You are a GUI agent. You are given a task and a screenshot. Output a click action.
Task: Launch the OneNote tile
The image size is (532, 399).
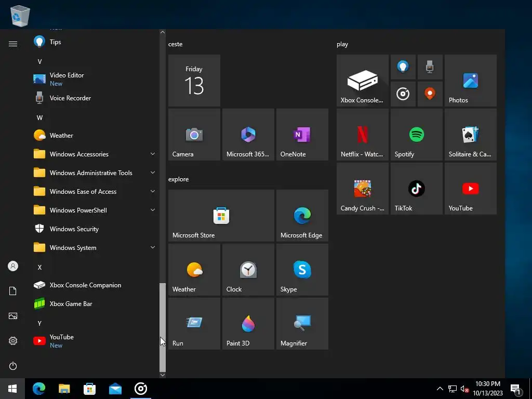pos(302,135)
